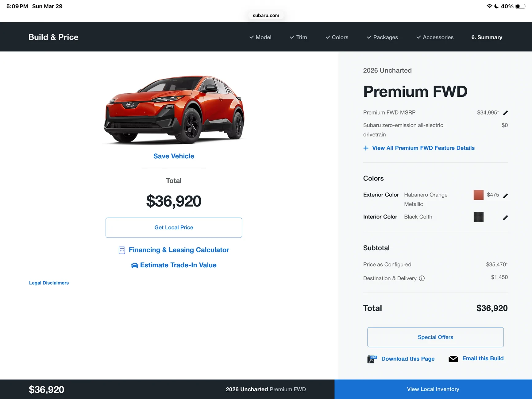
Task: Click the "Premium FWD" large heading
Action: (415, 91)
